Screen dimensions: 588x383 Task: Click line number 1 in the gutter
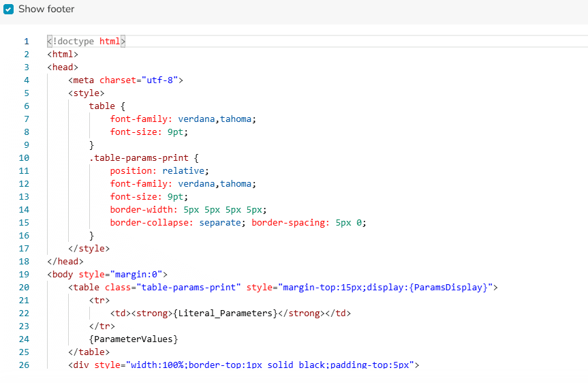click(27, 42)
